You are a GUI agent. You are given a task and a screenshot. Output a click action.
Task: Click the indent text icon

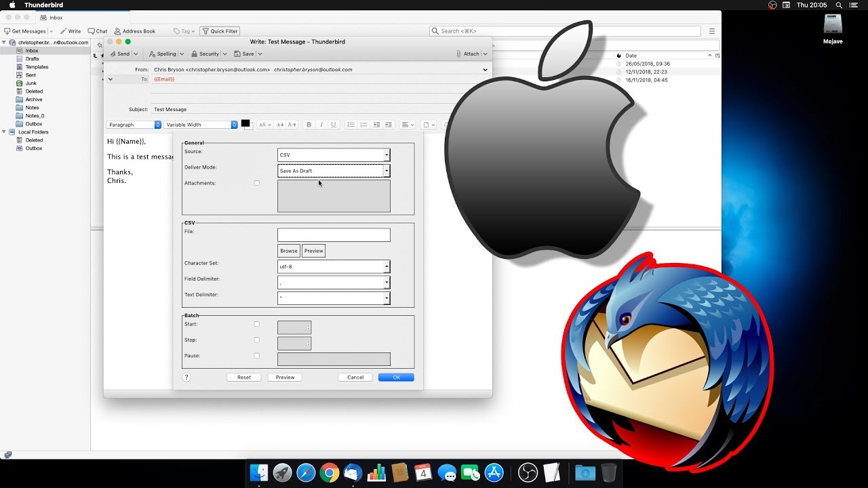pyautogui.click(x=388, y=125)
